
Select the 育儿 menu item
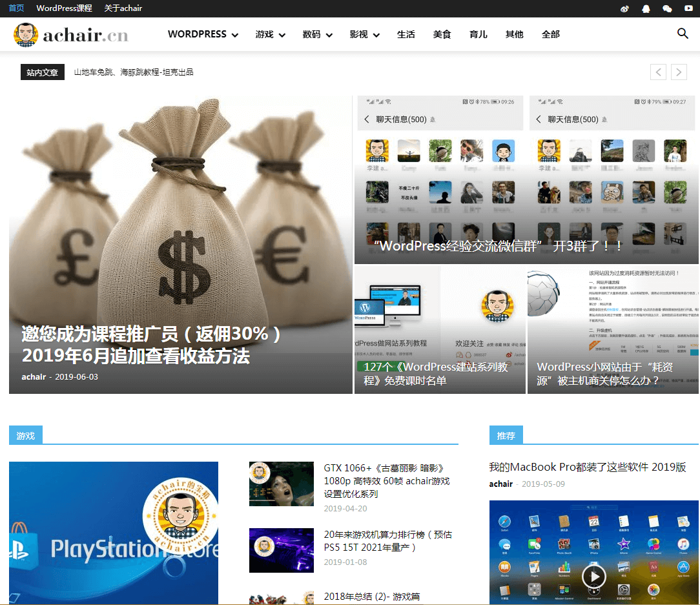(479, 34)
